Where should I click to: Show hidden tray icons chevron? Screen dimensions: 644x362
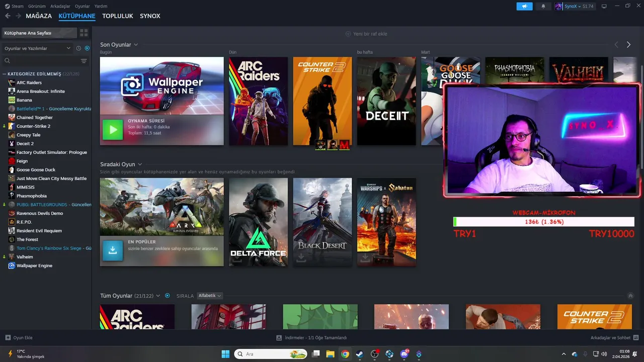(563, 354)
